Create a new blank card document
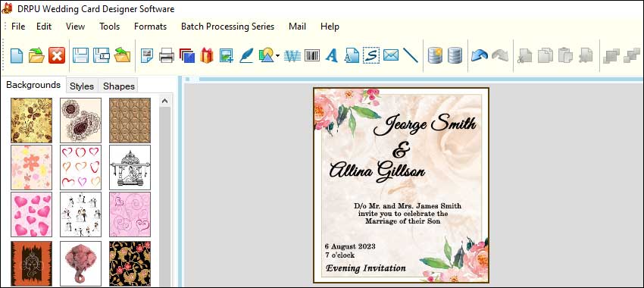 [x=17, y=55]
